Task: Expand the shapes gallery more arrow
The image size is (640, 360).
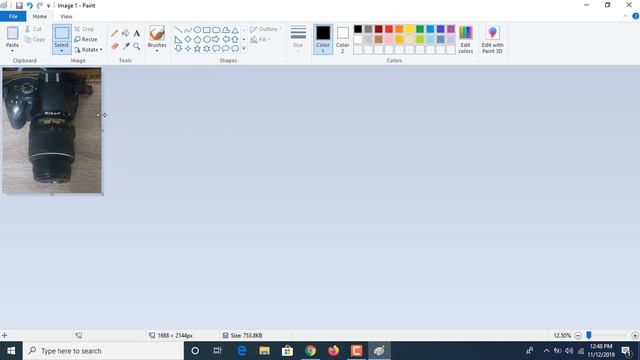Action: pos(244,49)
